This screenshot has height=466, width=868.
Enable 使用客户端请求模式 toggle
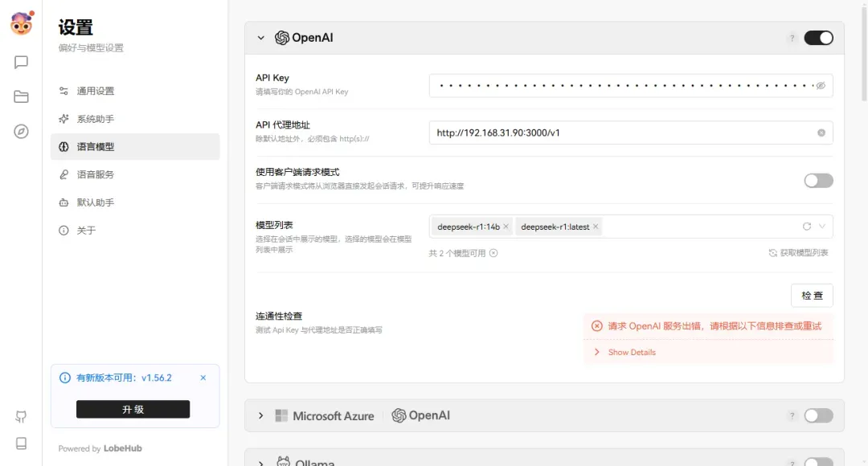pyautogui.click(x=818, y=180)
